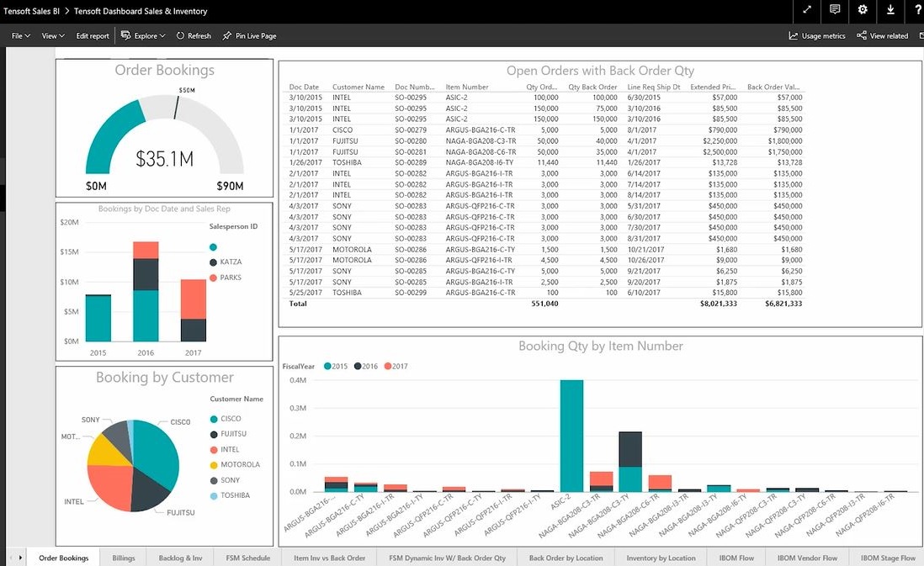This screenshot has width=924, height=566.
Task: Sort table by Line Req Ship Dt header
Action: [x=654, y=87]
